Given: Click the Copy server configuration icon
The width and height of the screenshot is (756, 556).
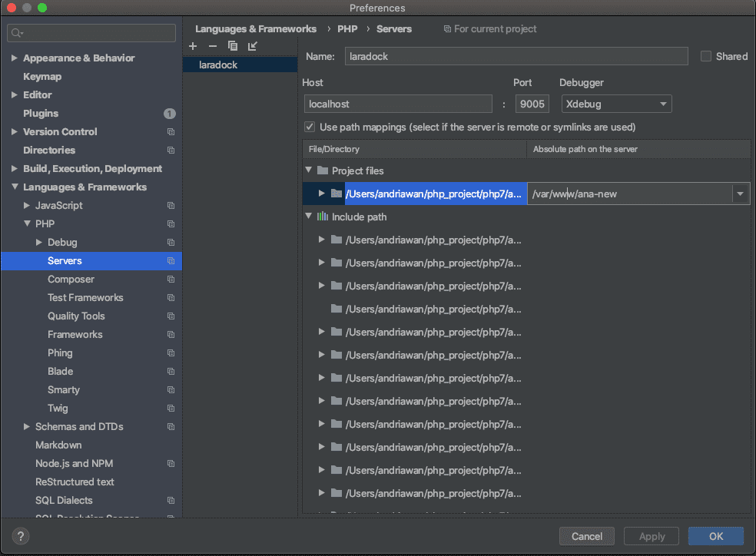Looking at the screenshot, I should [x=233, y=47].
